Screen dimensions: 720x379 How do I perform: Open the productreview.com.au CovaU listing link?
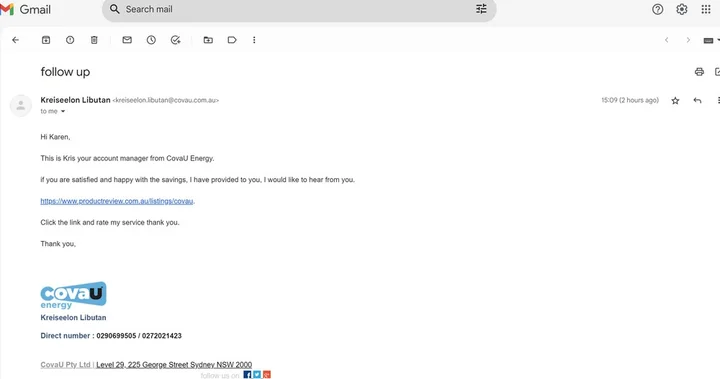click(x=117, y=201)
